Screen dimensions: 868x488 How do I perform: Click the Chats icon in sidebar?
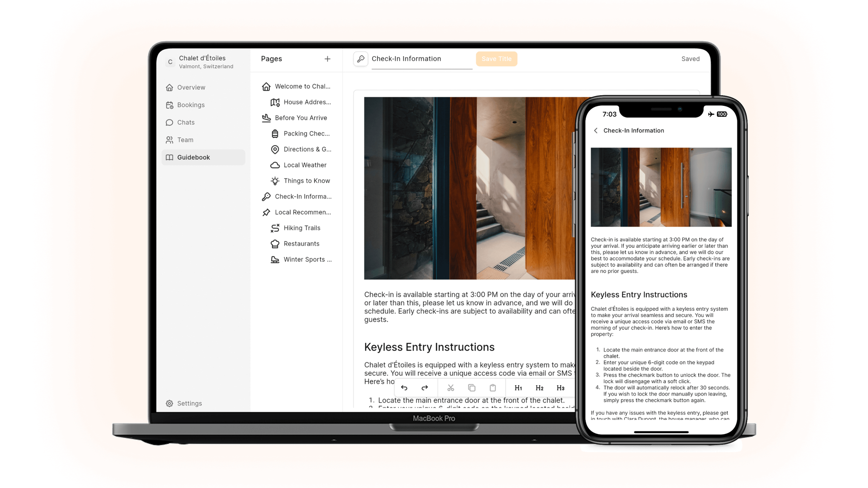tap(170, 122)
